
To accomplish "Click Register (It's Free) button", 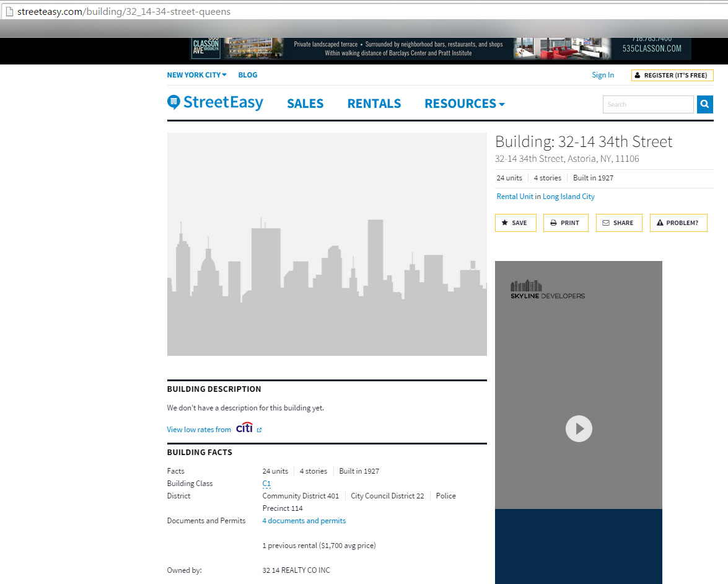I will [x=672, y=75].
